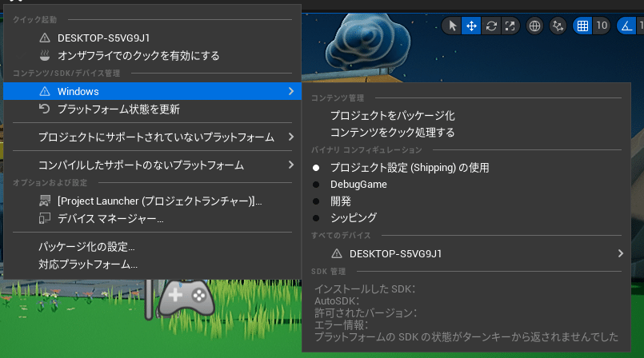Open デバイス マネージャー
Viewport: 644px width, 358px height.
(x=152, y=219)
